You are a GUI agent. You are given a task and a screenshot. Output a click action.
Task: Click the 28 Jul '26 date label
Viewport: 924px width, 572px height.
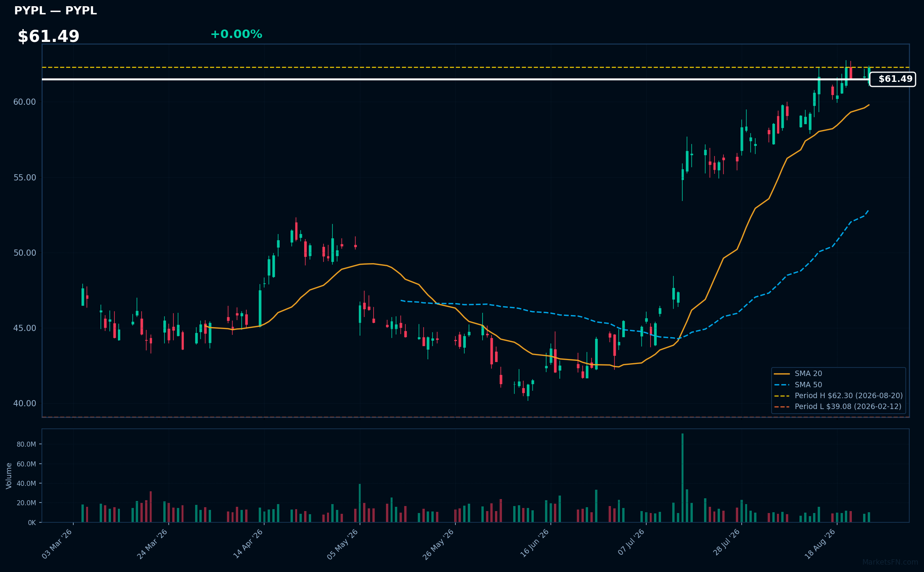tap(727, 542)
